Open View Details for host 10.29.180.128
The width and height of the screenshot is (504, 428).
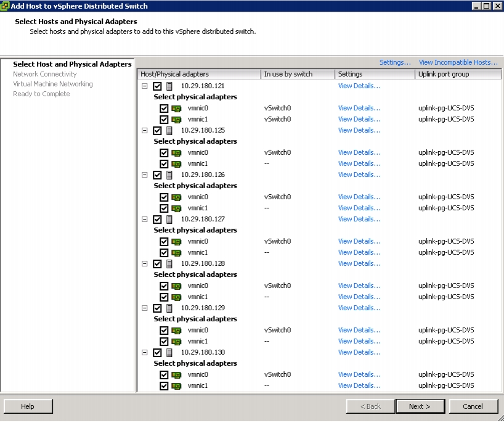(359, 263)
